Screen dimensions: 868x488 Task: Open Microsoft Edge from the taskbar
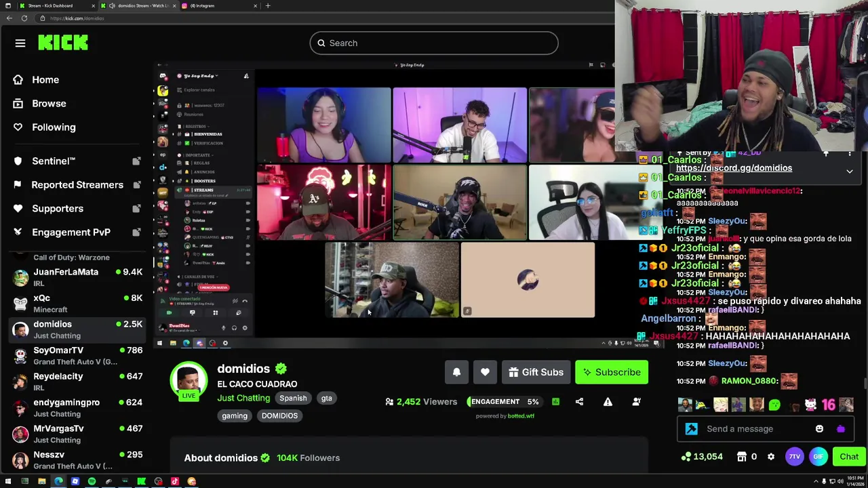tap(58, 481)
